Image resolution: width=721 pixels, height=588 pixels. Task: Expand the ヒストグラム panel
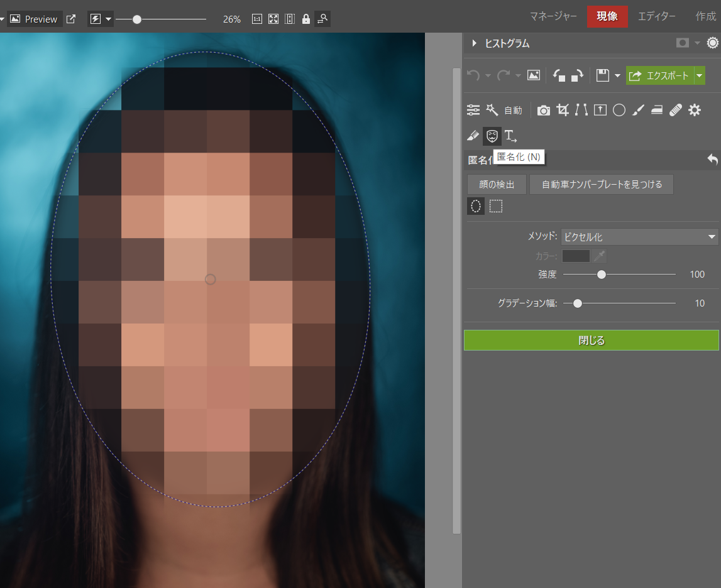(x=474, y=43)
